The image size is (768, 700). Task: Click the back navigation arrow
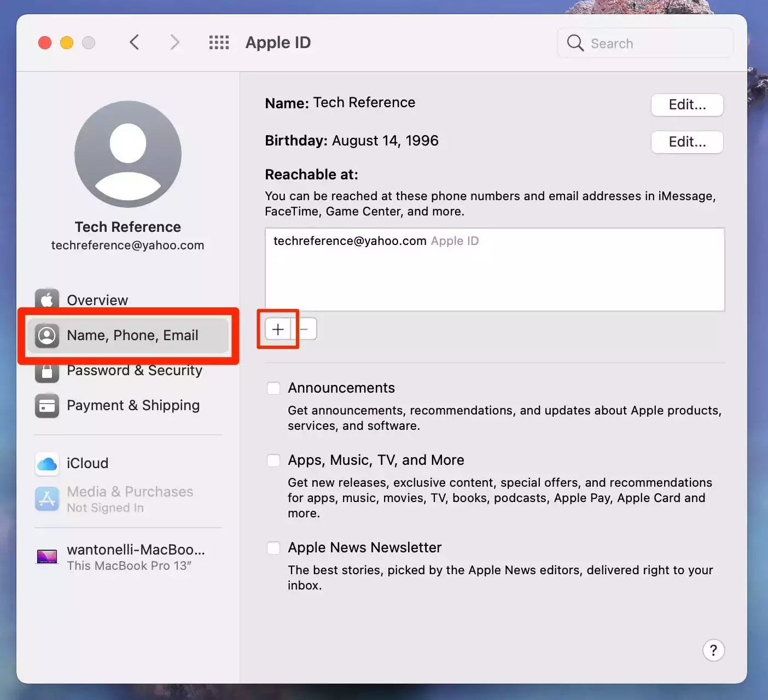pyautogui.click(x=135, y=43)
